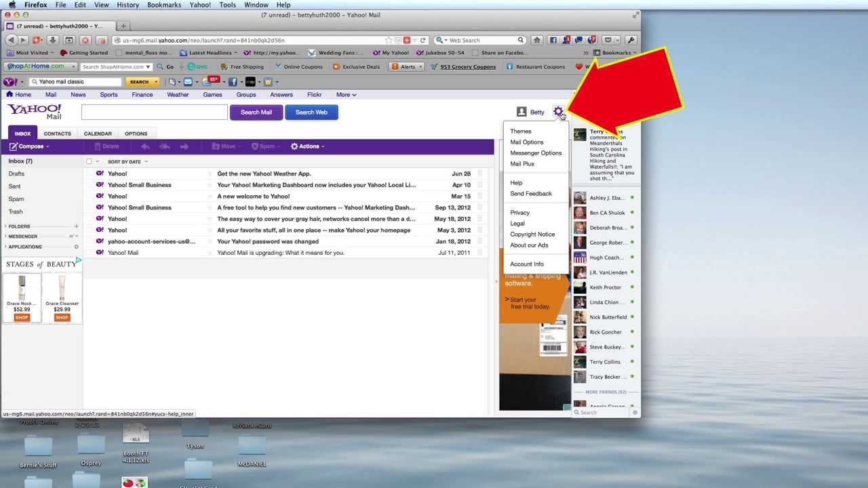Click the Forward arrow in mail toolbar
868x488 pixels.
pyautogui.click(x=184, y=146)
